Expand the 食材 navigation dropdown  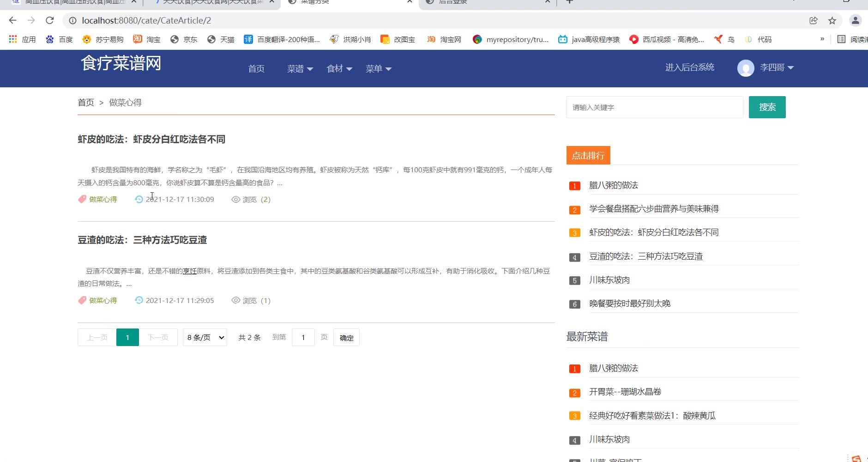pyautogui.click(x=339, y=69)
